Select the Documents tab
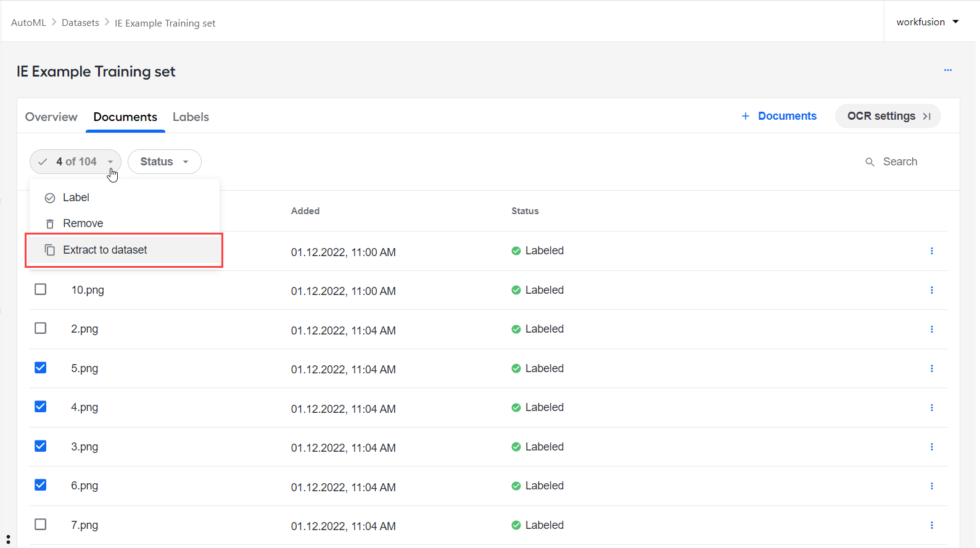 tap(125, 117)
